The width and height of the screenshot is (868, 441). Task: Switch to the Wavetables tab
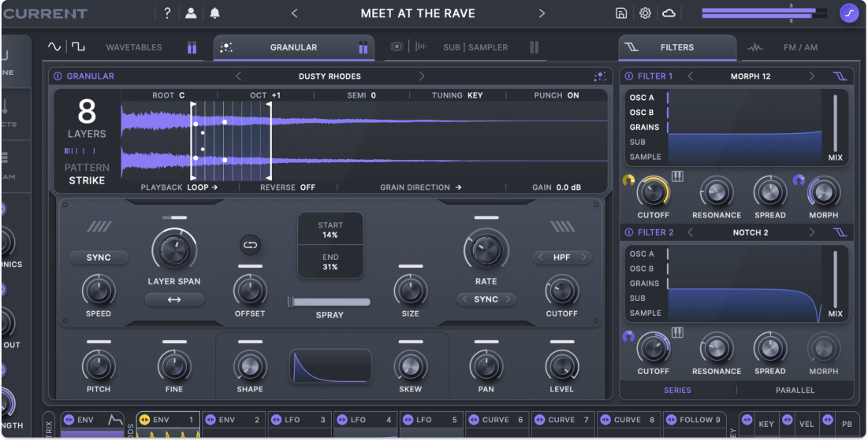click(x=133, y=47)
